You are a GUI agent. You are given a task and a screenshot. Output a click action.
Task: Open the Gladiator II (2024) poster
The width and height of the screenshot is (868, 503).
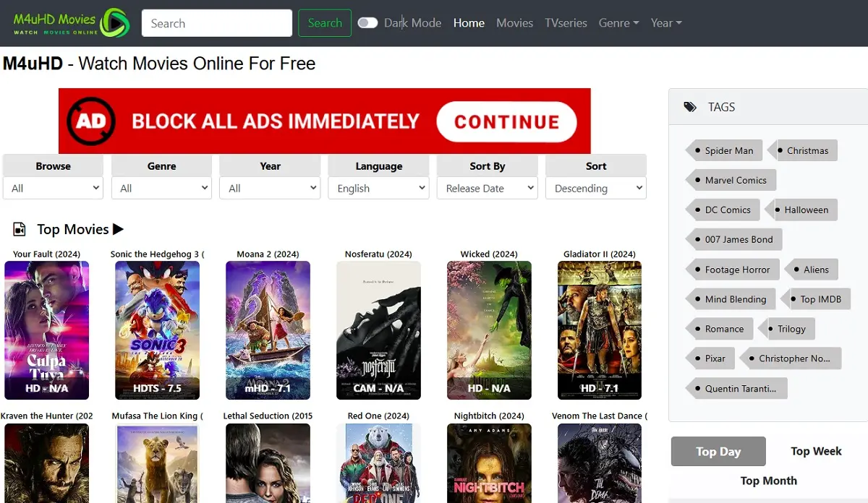click(x=599, y=330)
